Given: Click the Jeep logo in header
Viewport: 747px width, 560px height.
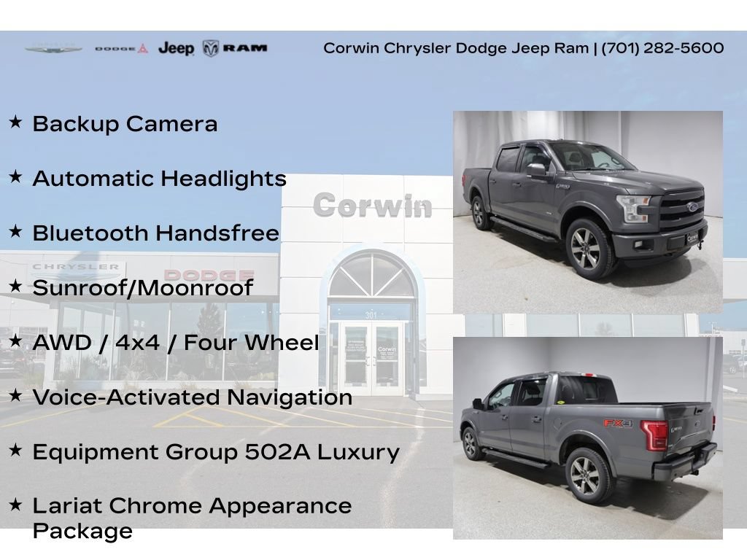Looking at the screenshot, I should tap(177, 48).
